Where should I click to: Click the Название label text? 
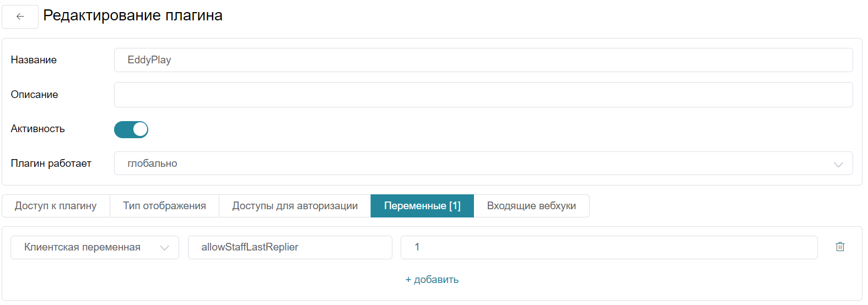(34, 60)
